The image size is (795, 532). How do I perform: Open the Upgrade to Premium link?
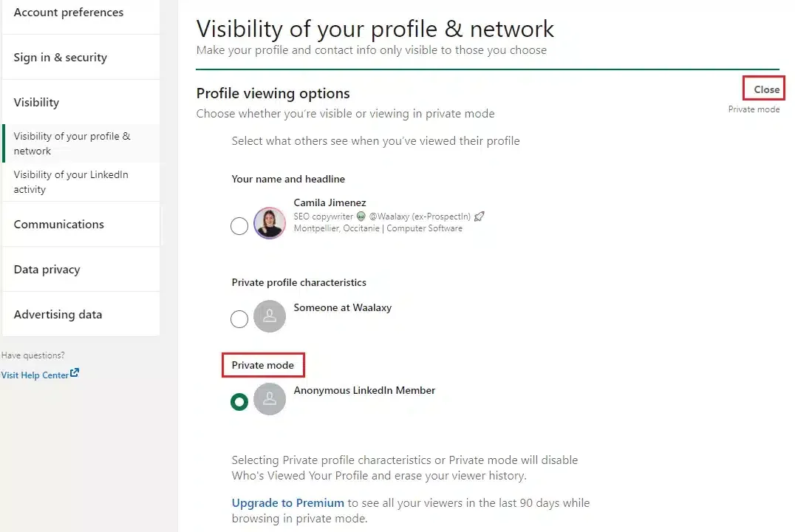pyautogui.click(x=287, y=502)
